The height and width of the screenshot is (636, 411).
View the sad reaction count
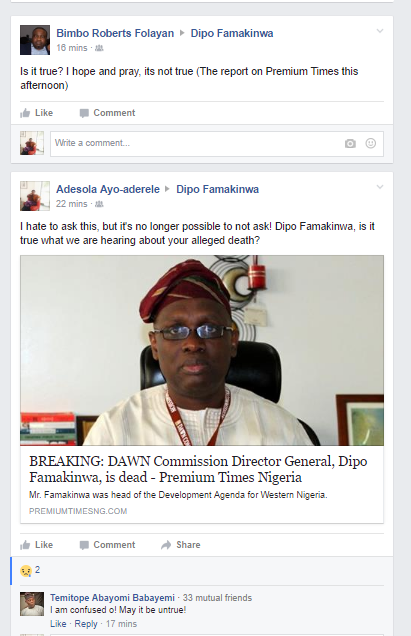click(30, 570)
